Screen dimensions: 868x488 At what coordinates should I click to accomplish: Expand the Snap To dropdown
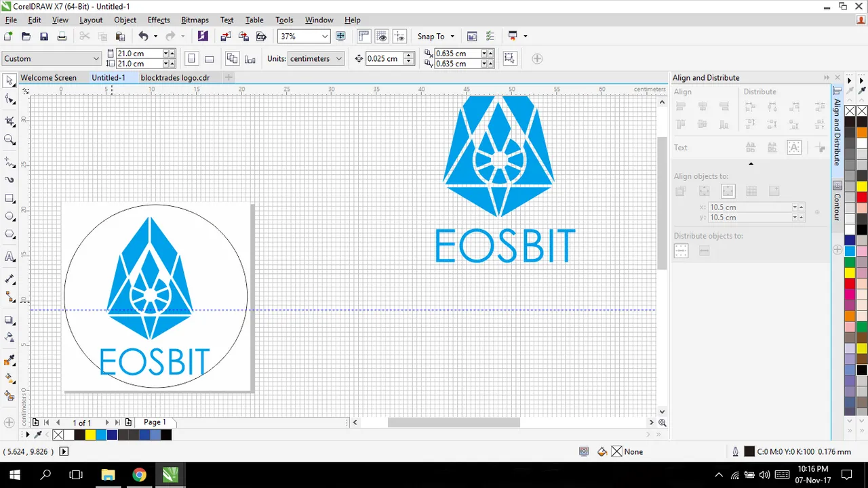(452, 37)
